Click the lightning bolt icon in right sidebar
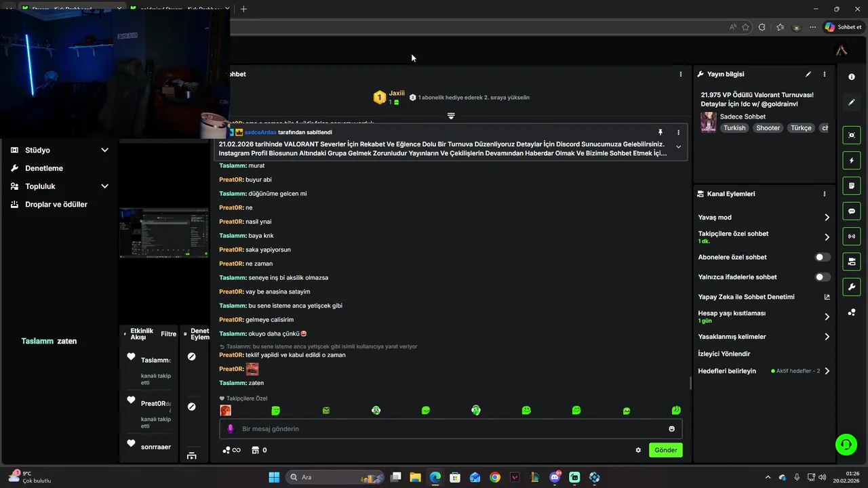 [x=852, y=161]
